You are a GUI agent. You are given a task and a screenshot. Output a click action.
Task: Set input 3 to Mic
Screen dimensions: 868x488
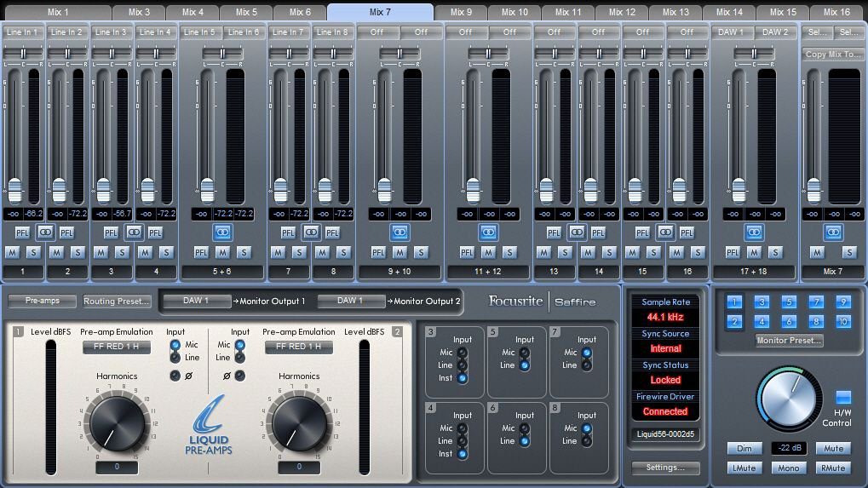pos(462,353)
